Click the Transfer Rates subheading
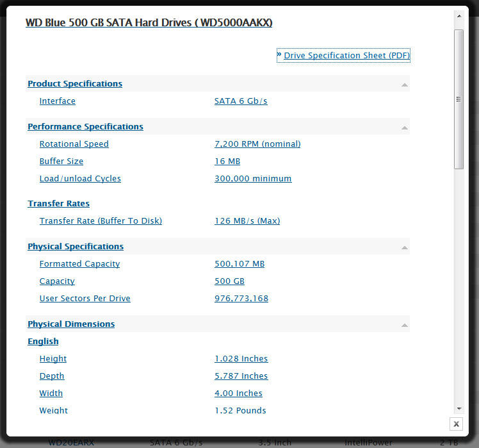The image size is (479, 448). click(58, 203)
